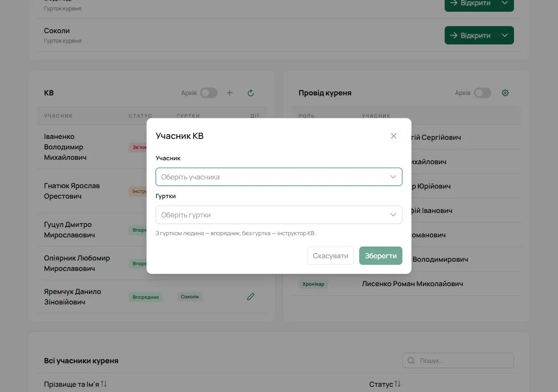This screenshot has height=392, width=558.
Task: Click the plus icon to add КВ member
Action: coord(230,93)
